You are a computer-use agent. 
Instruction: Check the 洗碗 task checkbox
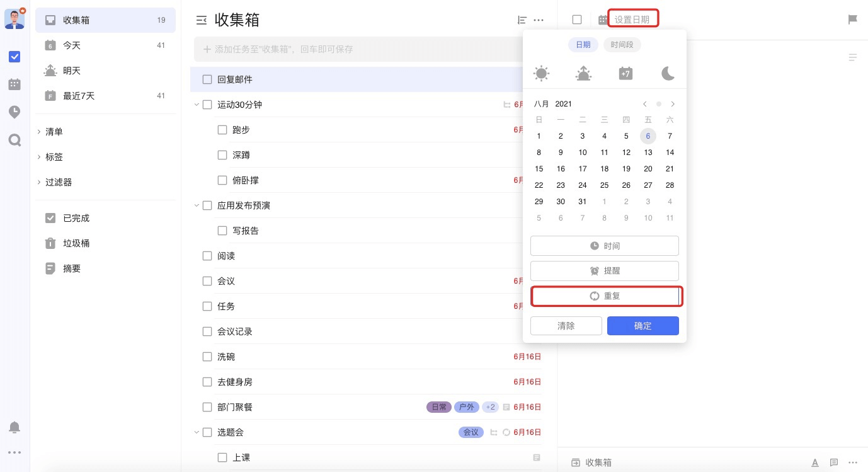click(x=207, y=357)
